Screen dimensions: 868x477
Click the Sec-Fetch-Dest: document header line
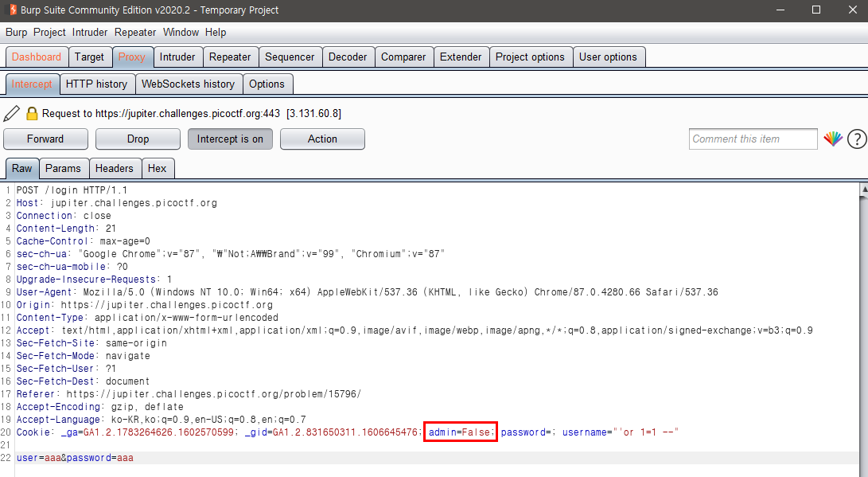click(83, 381)
